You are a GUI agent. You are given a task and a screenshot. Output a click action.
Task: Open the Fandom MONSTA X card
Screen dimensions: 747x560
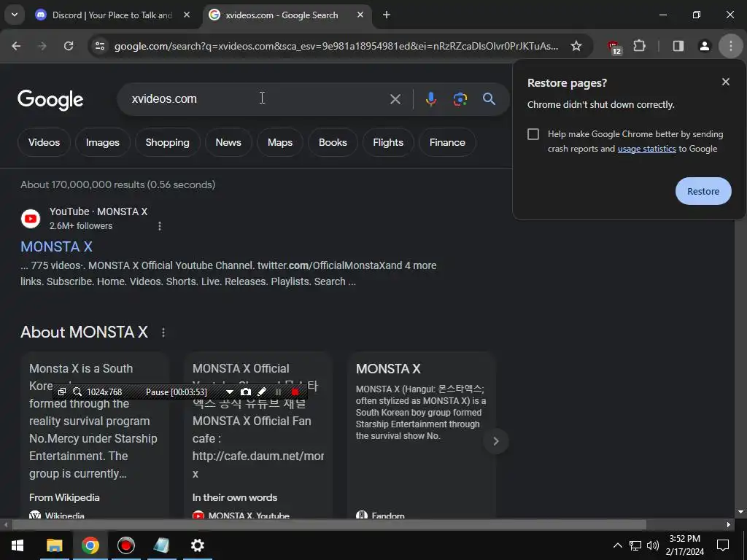421,436
